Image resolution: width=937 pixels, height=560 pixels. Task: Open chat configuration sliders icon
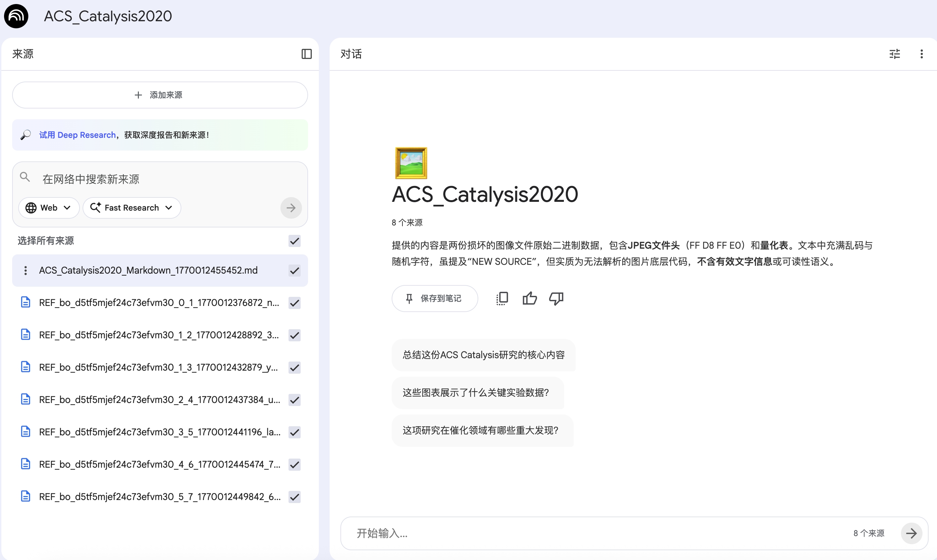[x=895, y=54]
